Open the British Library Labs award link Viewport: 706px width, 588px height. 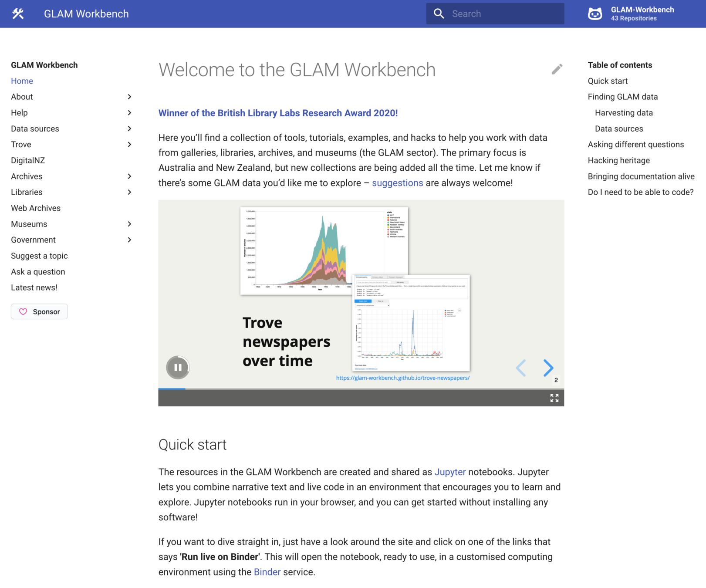point(278,113)
